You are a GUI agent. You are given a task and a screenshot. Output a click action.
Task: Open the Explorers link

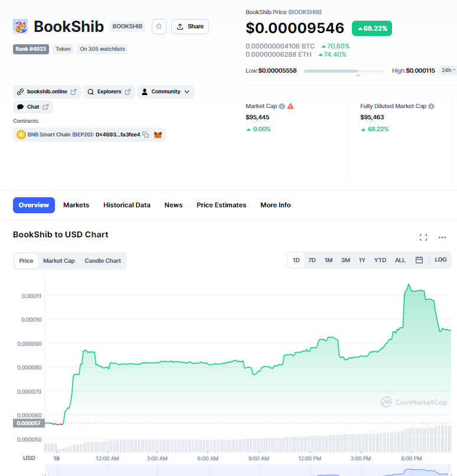point(109,92)
